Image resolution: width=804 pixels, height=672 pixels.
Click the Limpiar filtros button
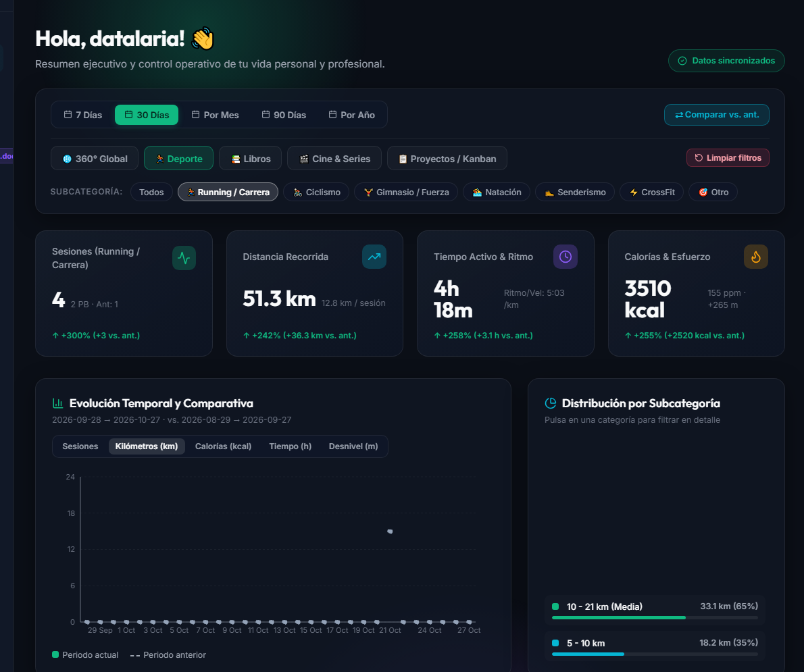click(x=728, y=158)
